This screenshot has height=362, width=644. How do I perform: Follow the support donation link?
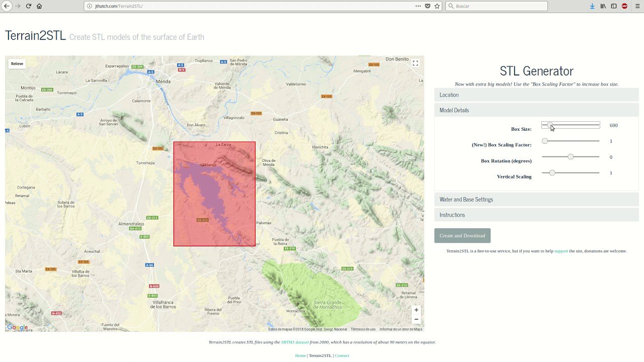(561, 251)
